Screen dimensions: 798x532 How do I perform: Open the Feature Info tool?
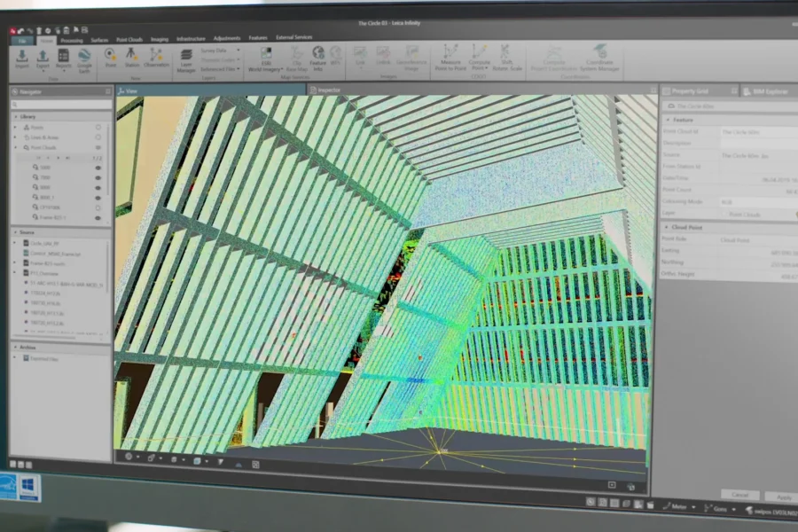click(318, 59)
